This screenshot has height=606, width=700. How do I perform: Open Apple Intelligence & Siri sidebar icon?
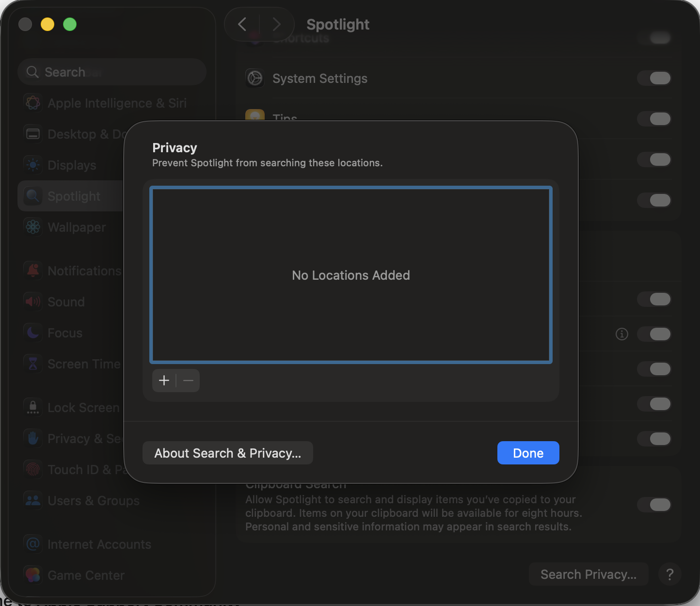33,103
